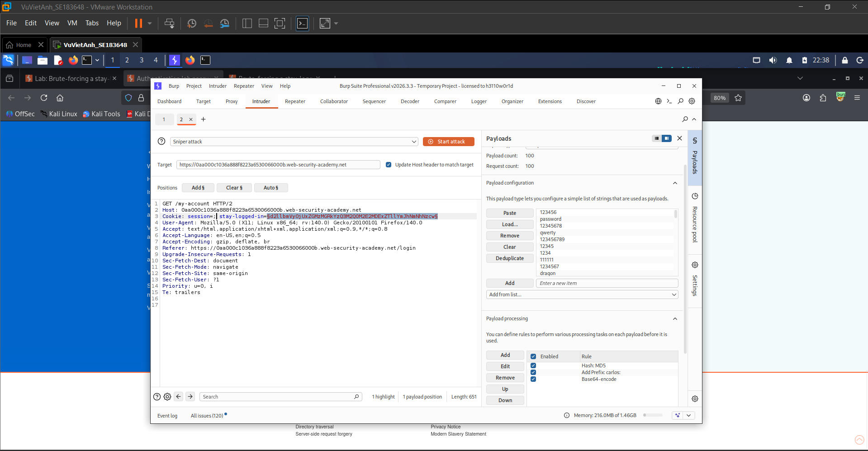Click Deduplicate payload list button

510,258
